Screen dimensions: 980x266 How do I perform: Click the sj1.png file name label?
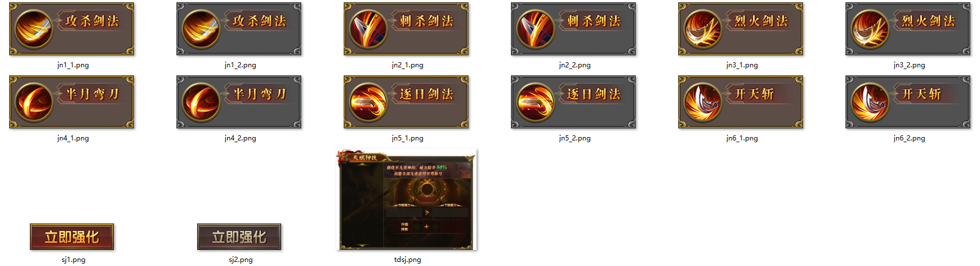[x=74, y=260]
